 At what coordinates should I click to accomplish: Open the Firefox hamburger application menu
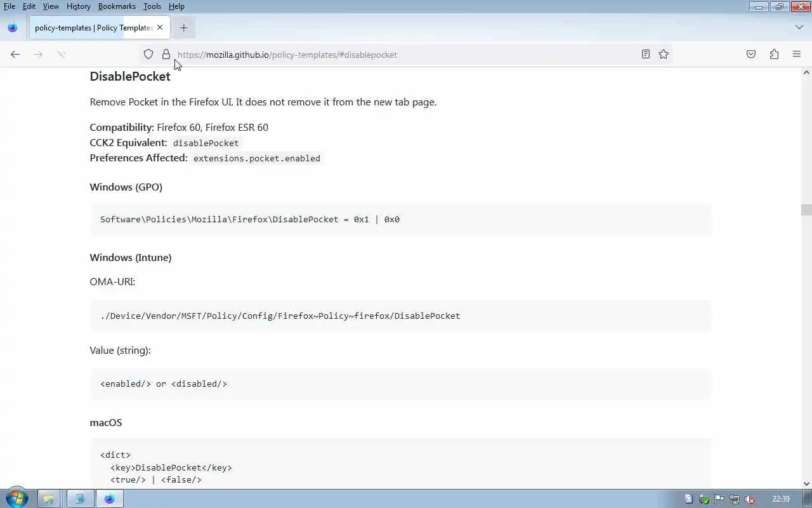coord(797,55)
